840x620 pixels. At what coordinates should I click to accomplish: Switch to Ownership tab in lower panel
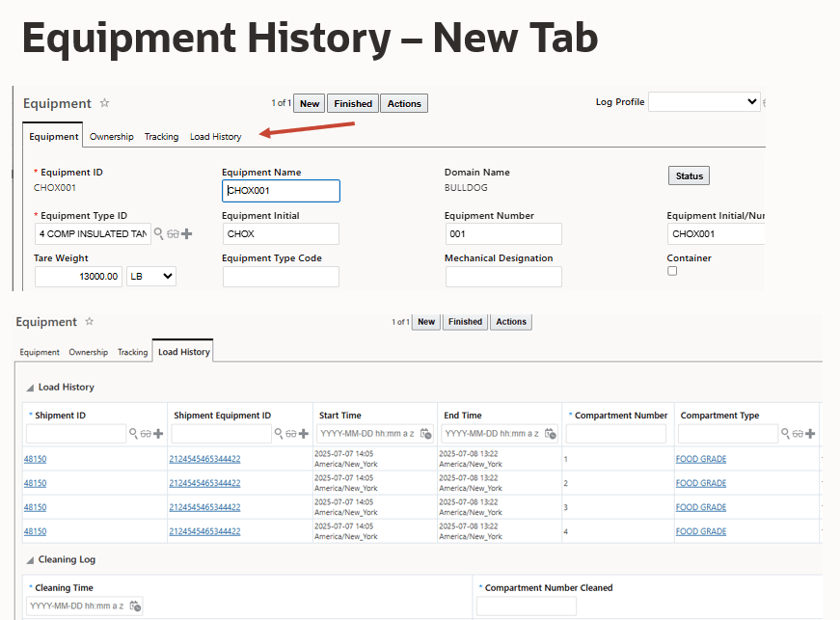[x=89, y=352]
